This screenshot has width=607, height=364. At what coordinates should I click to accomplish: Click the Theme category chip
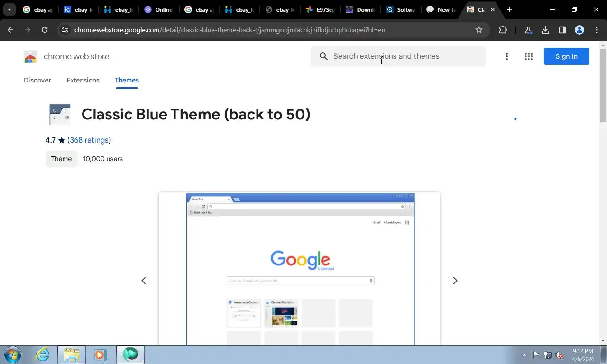[61, 159]
